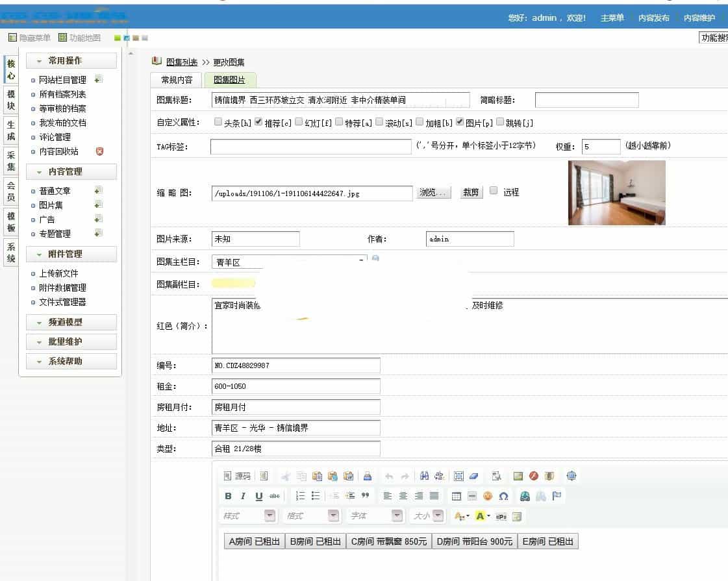Image resolution: width=728 pixels, height=581 pixels.
Task: Center align text in editor
Action: 403,496
